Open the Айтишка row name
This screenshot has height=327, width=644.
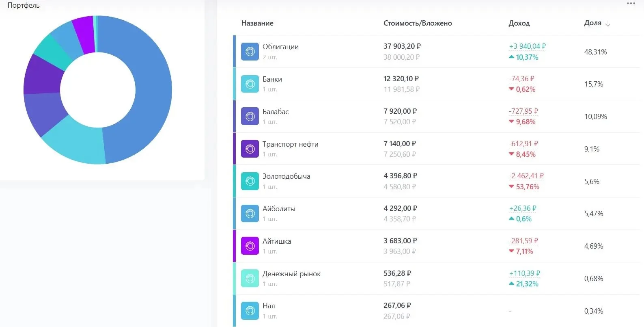(277, 241)
